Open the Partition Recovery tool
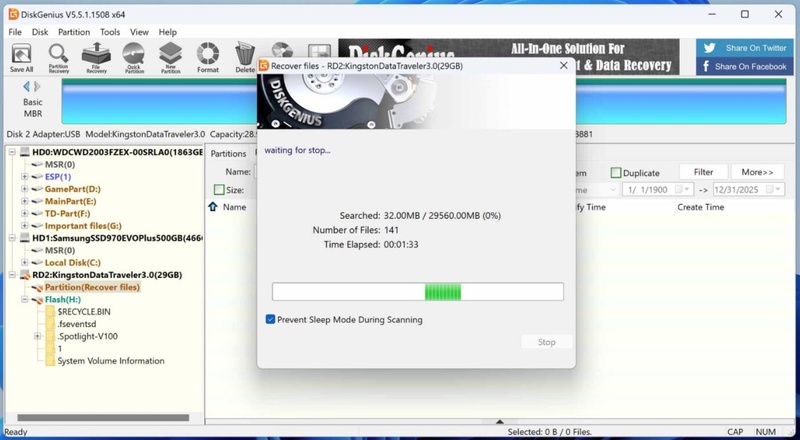Image resolution: width=800 pixels, height=440 pixels. (x=59, y=58)
